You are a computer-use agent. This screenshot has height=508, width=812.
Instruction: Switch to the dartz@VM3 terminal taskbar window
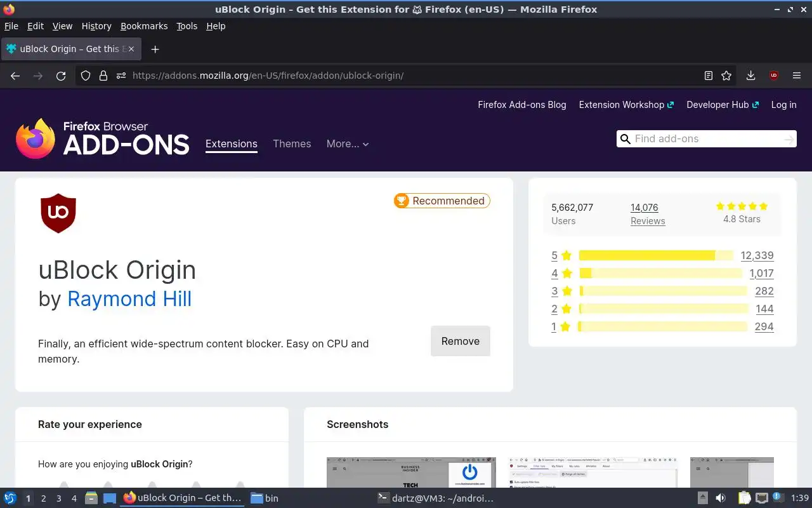point(435,498)
